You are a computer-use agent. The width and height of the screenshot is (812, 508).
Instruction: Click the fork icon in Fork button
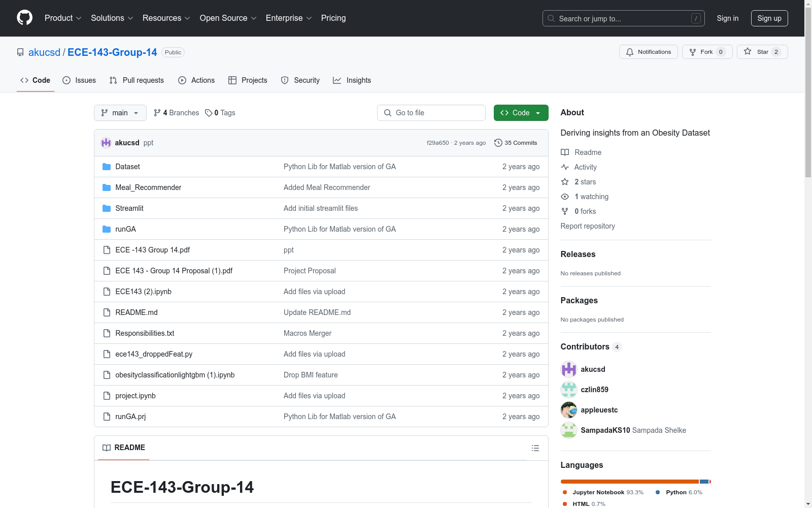pos(693,52)
